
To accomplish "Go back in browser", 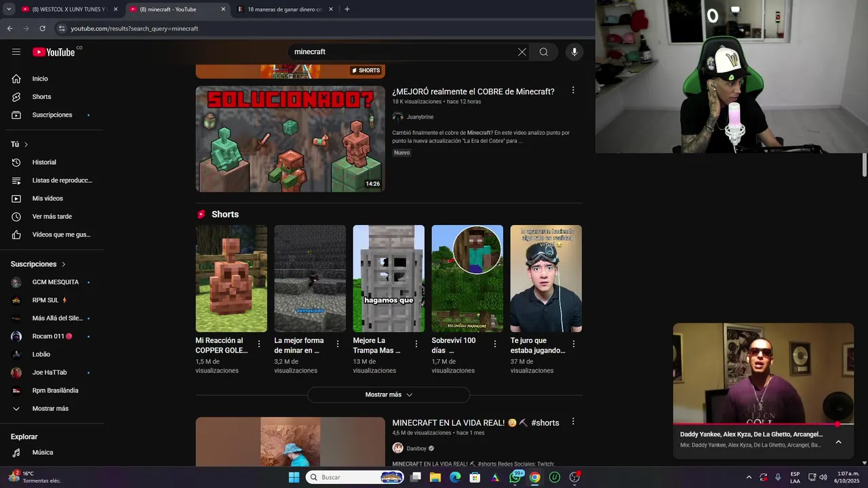I will pos(9,28).
